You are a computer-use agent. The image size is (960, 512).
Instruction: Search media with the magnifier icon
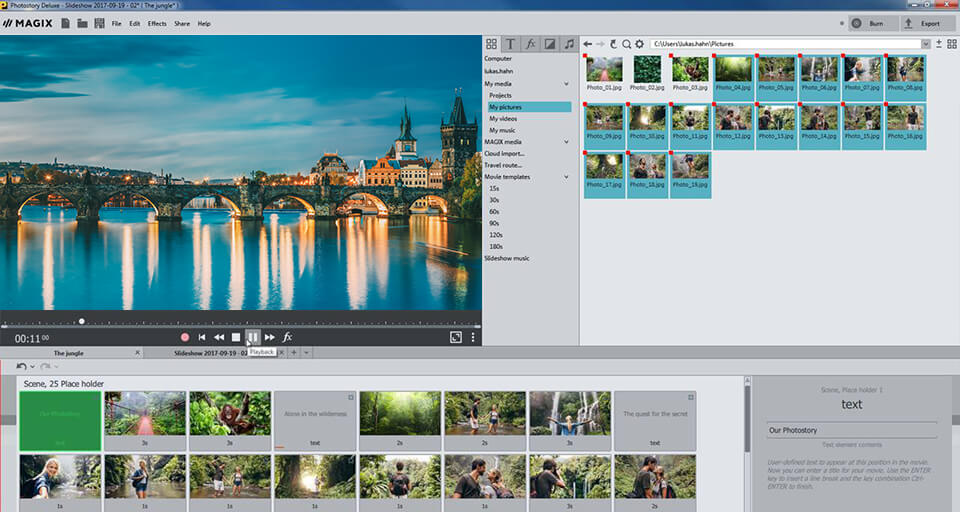(x=626, y=44)
